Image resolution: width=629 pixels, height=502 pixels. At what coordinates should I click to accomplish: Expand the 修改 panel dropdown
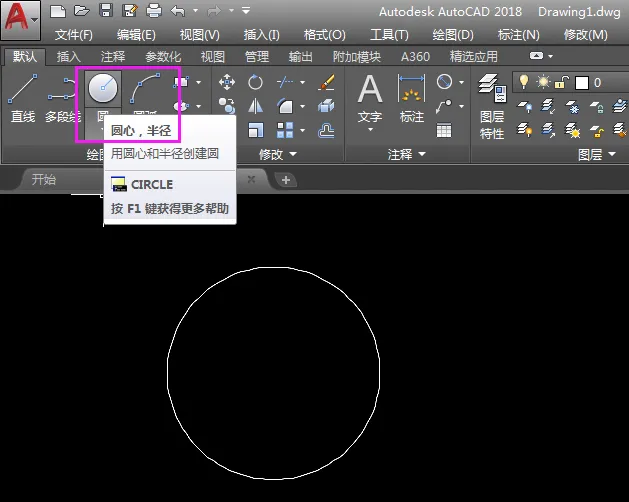click(293, 154)
